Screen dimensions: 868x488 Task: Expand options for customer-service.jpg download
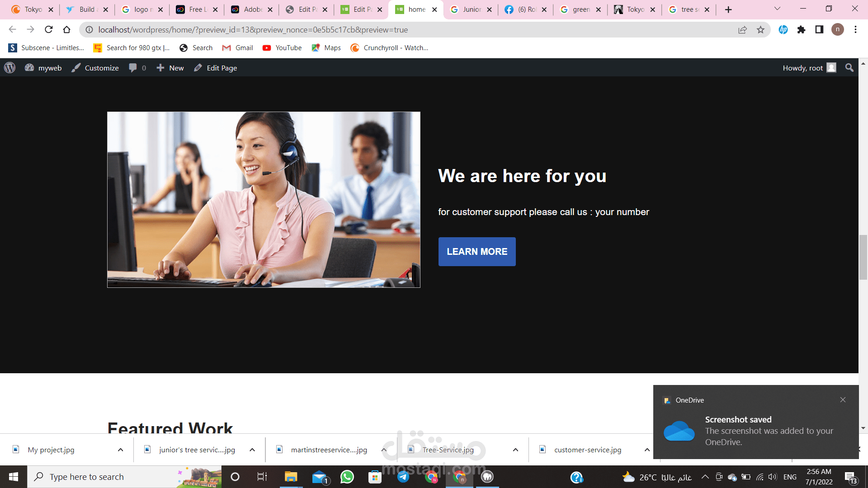[647, 450]
